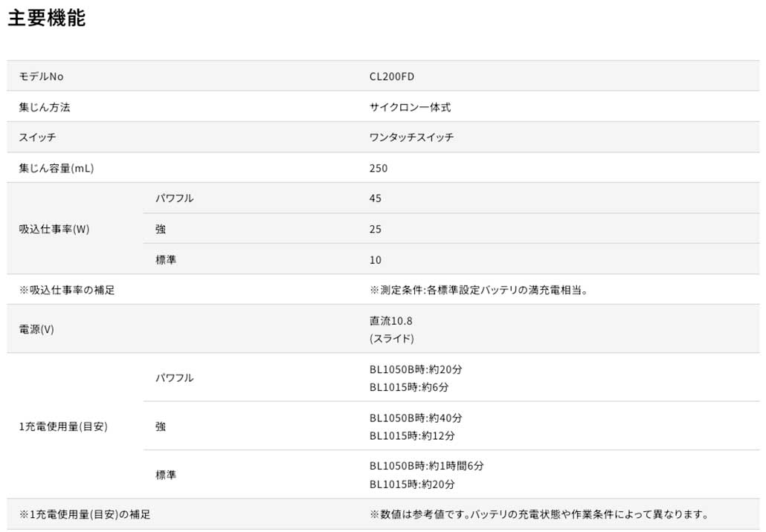Select 標準 in the 吸込仕事率 rows
Screen dimensions: 766x532
click(166, 259)
